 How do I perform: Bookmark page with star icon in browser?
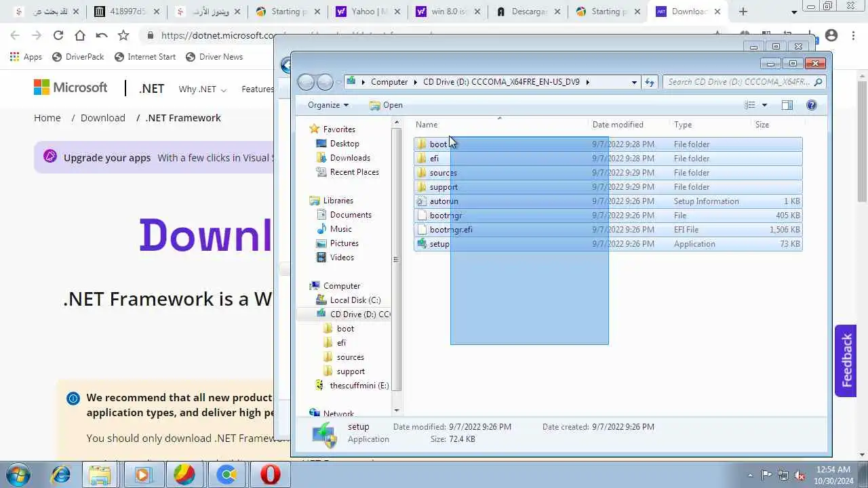[123, 35]
